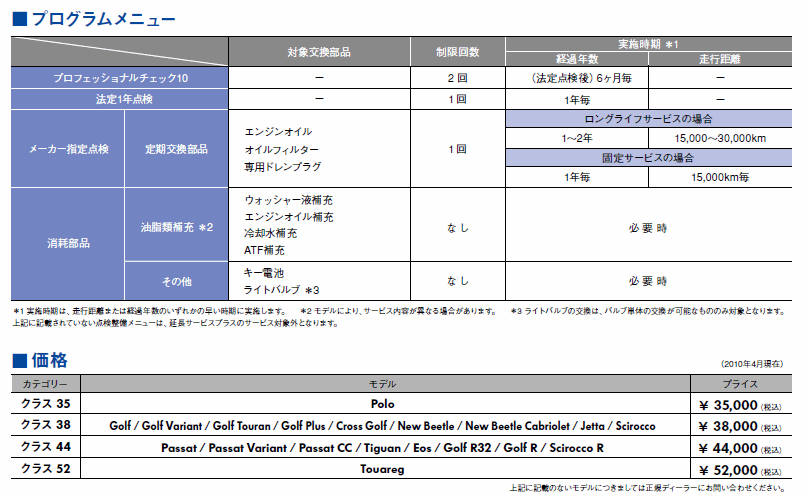Image resolution: width=810 pixels, height=499 pixels.
Task: Click the Polo model name
Action: click(x=383, y=404)
